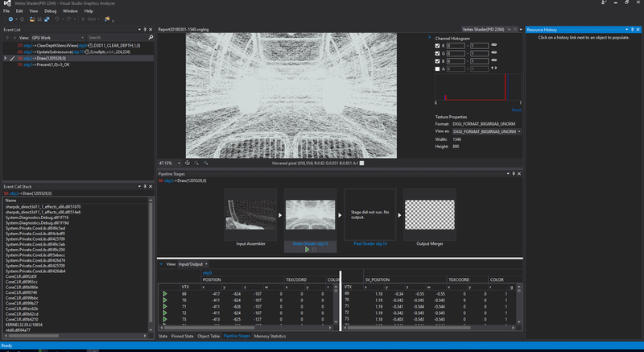Uncheck the B channel checkbox
Image resolution: width=644 pixels, height=352 pixels.
click(x=437, y=60)
